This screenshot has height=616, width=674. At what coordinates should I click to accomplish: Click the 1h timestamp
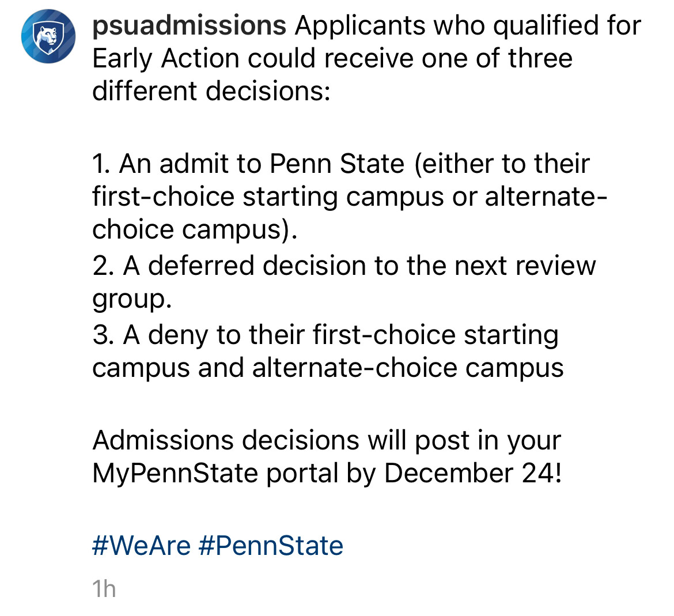click(x=104, y=588)
